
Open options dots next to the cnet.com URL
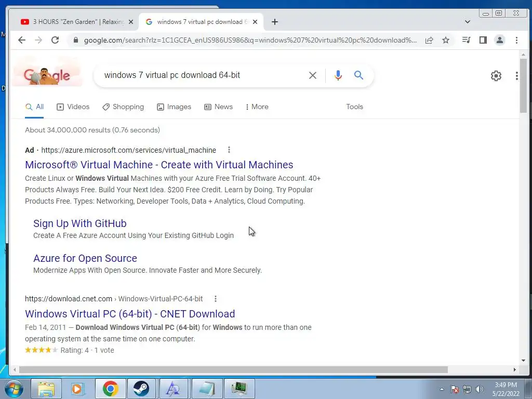tap(216, 299)
